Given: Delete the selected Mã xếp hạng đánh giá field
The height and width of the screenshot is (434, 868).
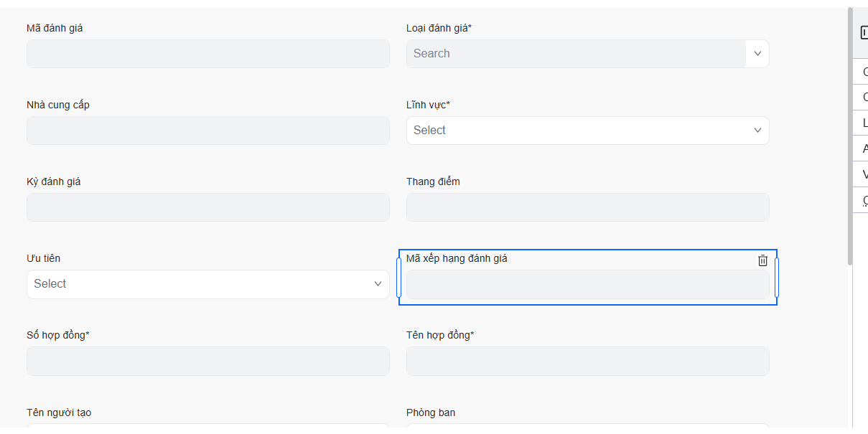Looking at the screenshot, I should click(x=762, y=260).
